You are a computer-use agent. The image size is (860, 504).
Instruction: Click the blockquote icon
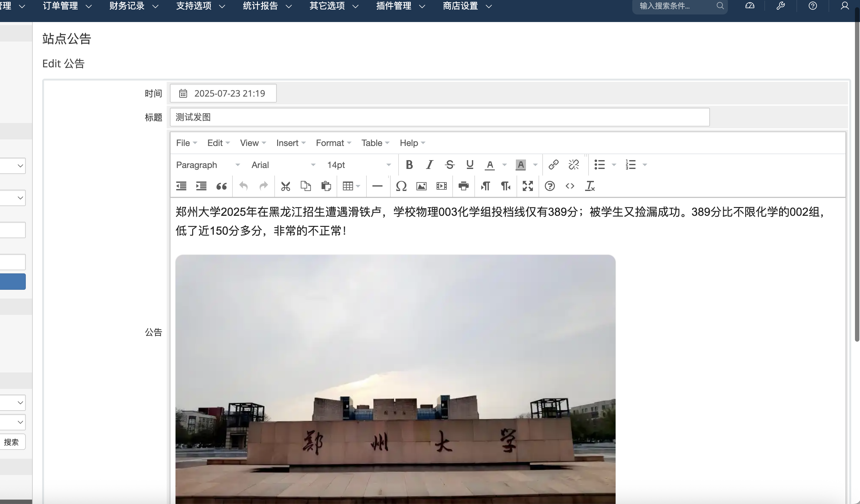(x=221, y=186)
